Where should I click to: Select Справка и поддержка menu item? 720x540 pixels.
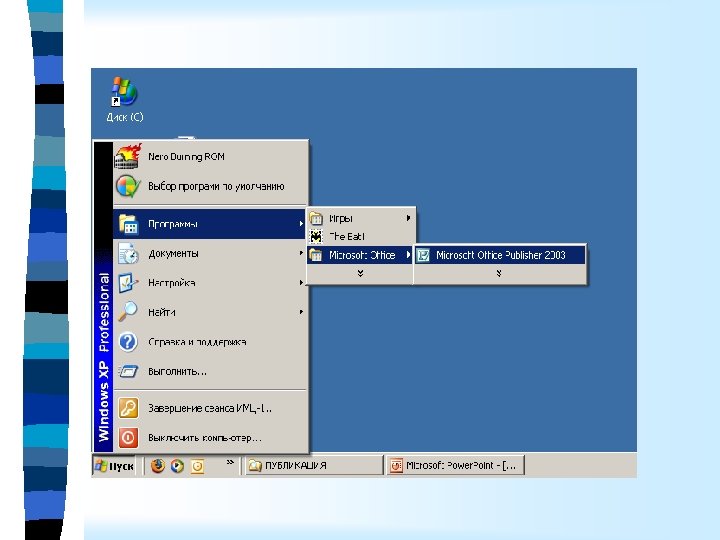(x=209, y=342)
